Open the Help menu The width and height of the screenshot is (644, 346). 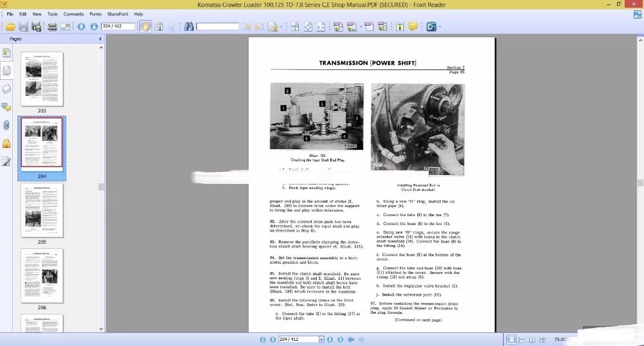pyautogui.click(x=139, y=14)
